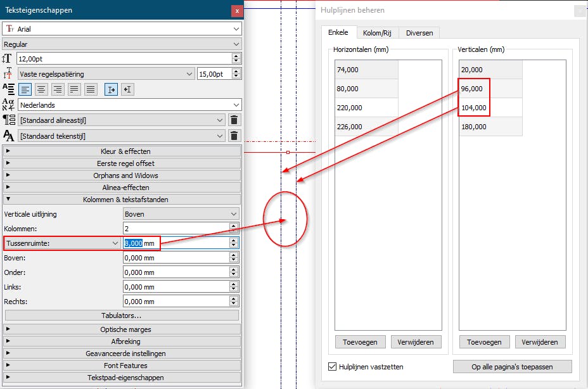Viewport: 588px width, 389px height.
Task: Expand Font Features section
Action: click(122, 366)
